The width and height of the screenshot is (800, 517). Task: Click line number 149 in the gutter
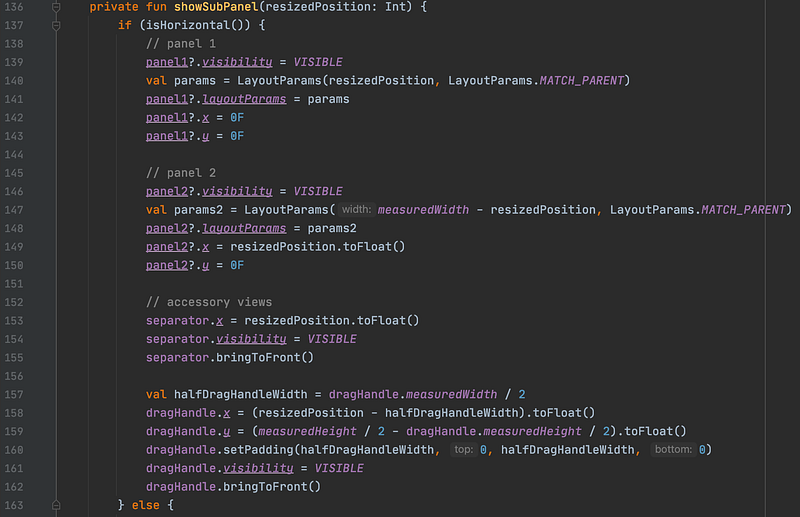14,247
